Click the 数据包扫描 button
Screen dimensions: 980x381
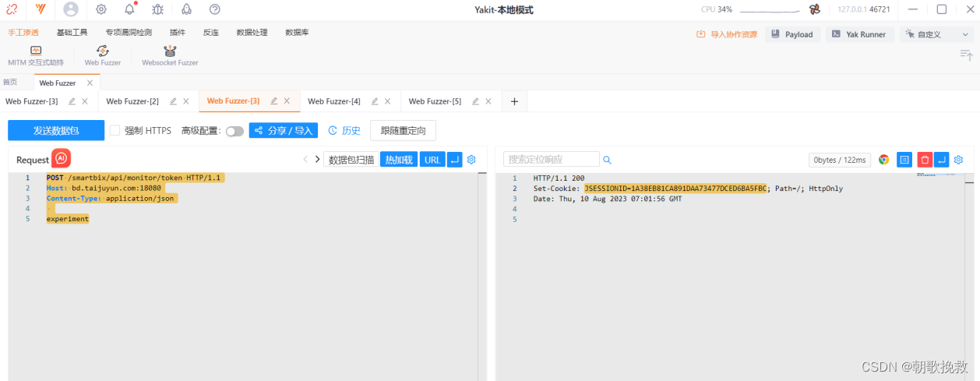(351, 160)
